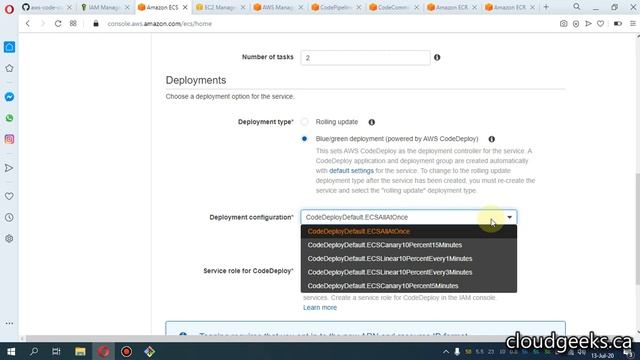Open Messenger in the sidebar
Screen dimensions: 640x360
click(9, 97)
